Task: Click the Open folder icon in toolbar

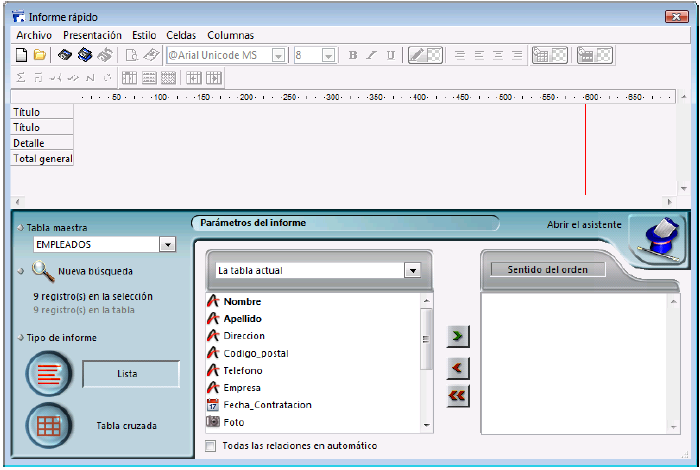Action: [40, 55]
